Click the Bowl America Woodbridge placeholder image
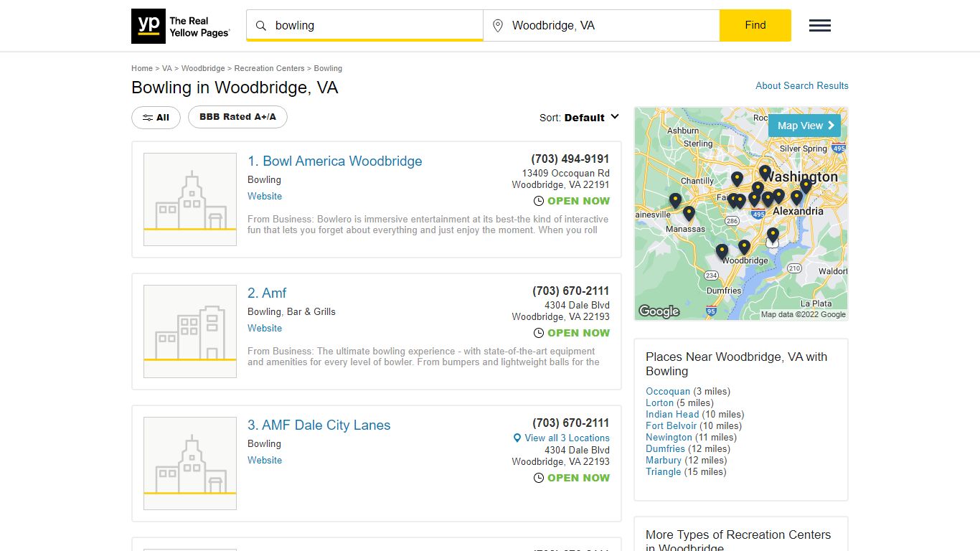This screenshot has width=980, height=551. pos(190,199)
